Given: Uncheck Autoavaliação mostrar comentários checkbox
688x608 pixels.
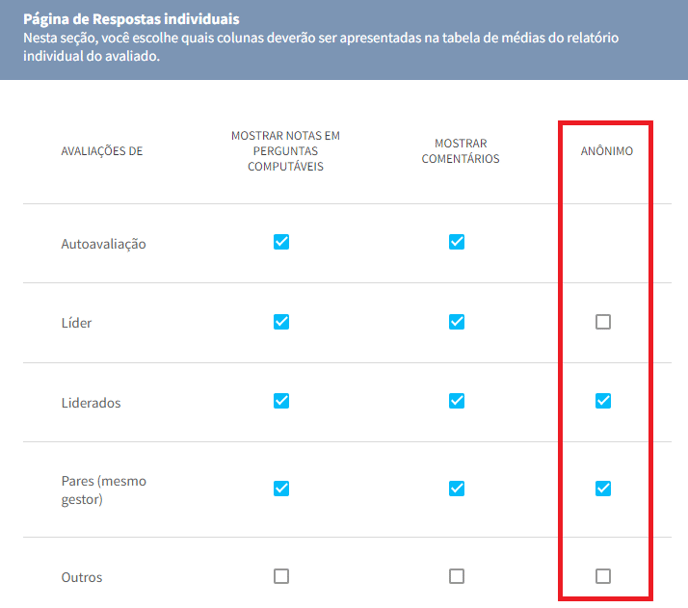Looking at the screenshot, I should pos(456,242).
